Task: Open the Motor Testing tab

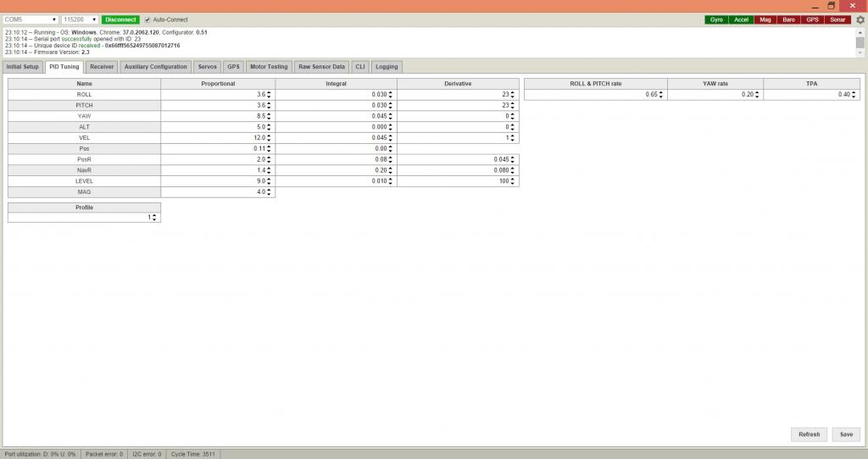Action: [269, 66]
